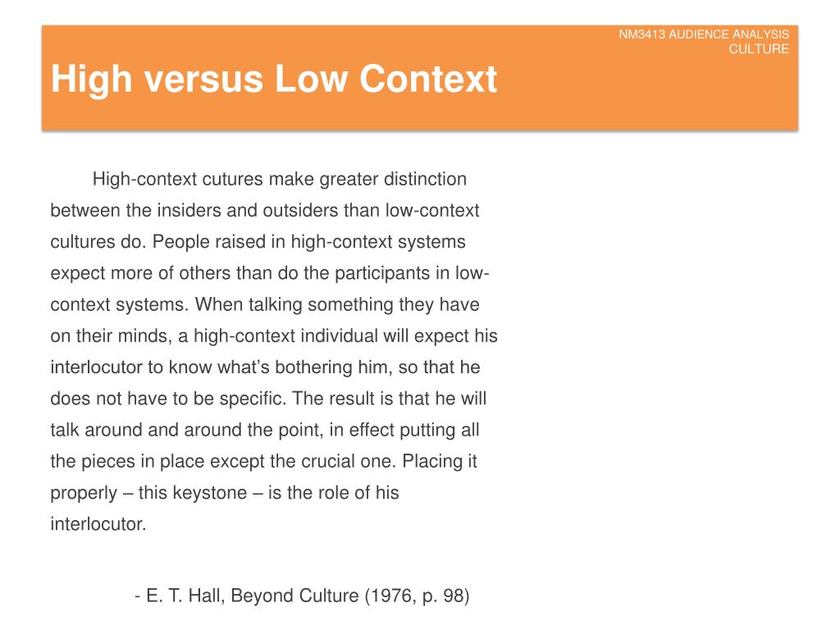Click the 'NM3413 AUDIENCE ANALYSIS' header text
This screenshot has height=630, width=840.
[704, 34]
